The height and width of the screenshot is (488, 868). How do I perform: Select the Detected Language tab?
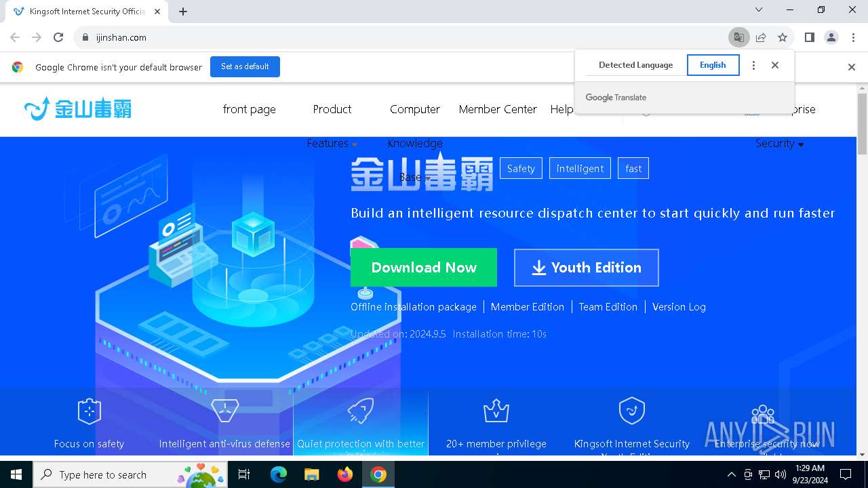point(635,65)
